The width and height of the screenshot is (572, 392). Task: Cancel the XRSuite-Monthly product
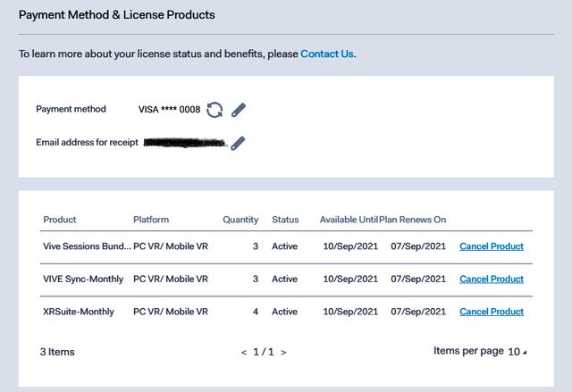click(492, 312)
